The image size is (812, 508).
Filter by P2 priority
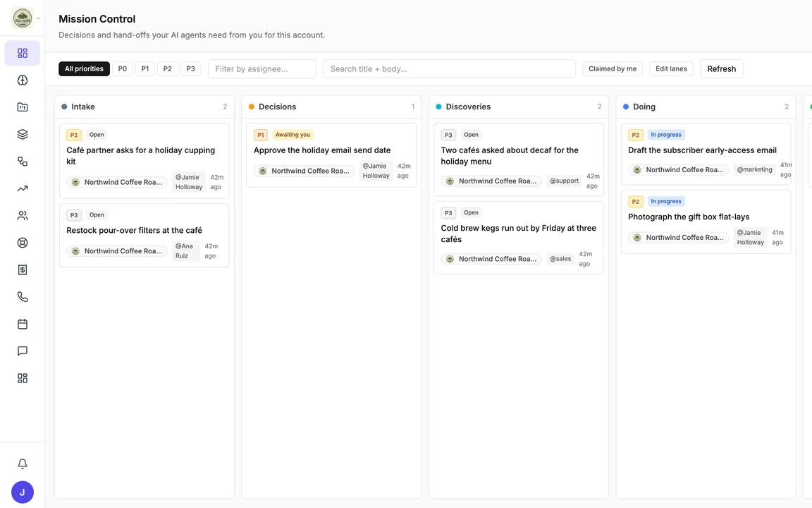click(167, 69)
